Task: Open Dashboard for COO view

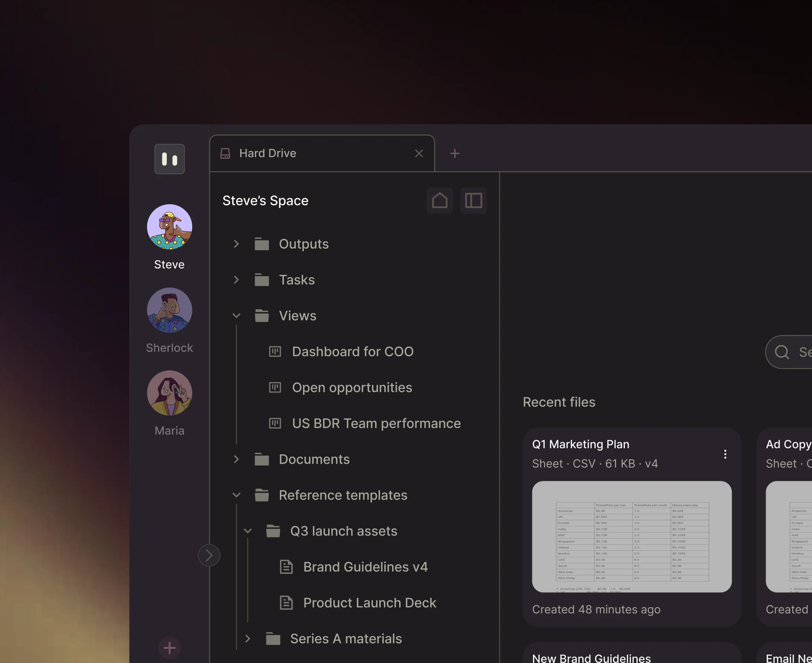Action: click(352, 351)
